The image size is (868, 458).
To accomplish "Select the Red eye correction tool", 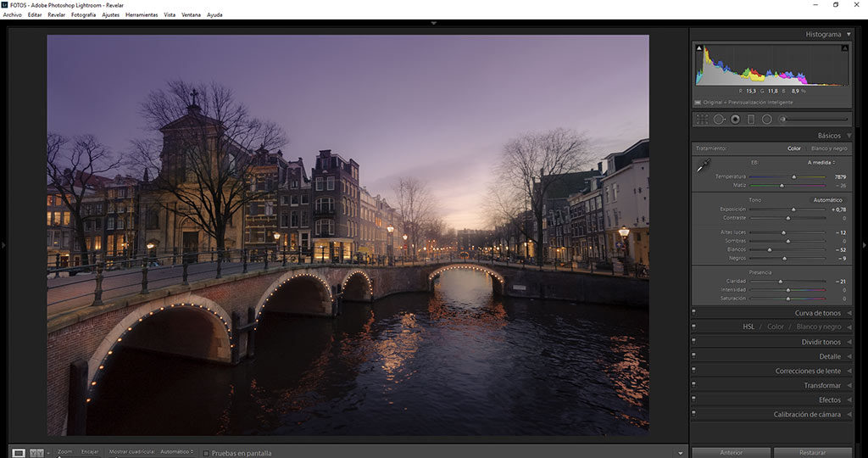I will 735,120.
